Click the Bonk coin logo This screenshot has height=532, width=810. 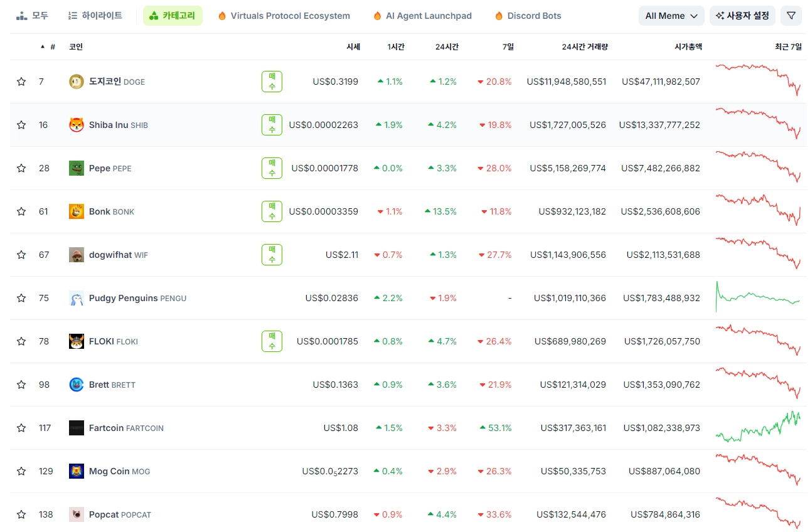point(77,211)
